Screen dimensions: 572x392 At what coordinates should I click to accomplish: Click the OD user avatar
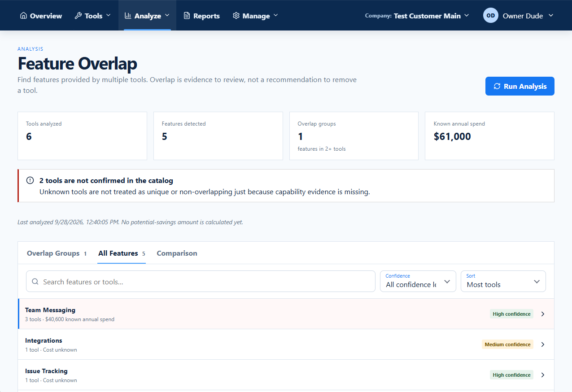click(491, 15)
